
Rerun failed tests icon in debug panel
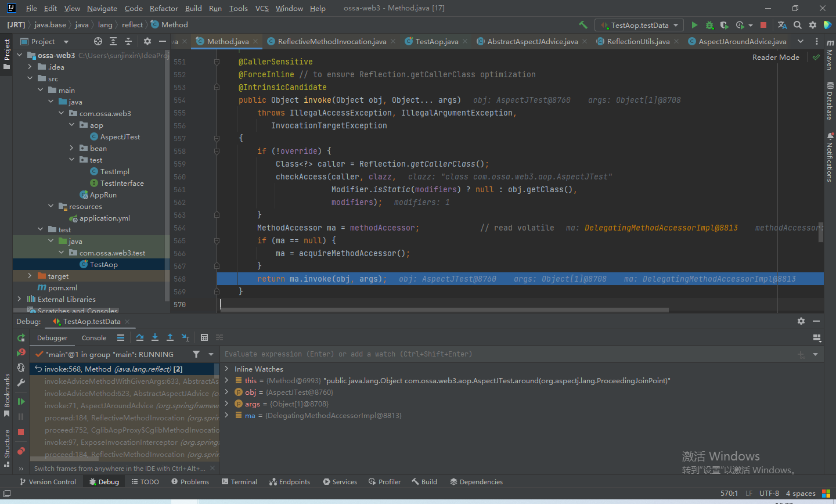pos(21,352)
